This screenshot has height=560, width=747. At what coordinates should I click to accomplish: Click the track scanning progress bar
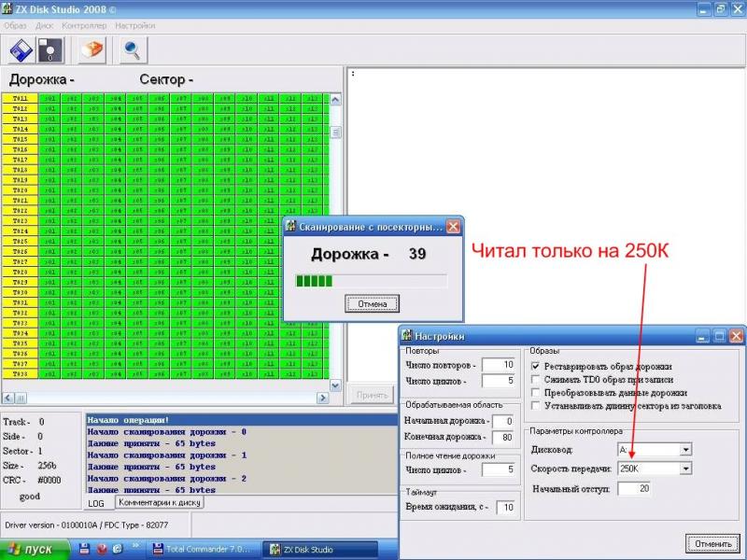pos(372,280)
